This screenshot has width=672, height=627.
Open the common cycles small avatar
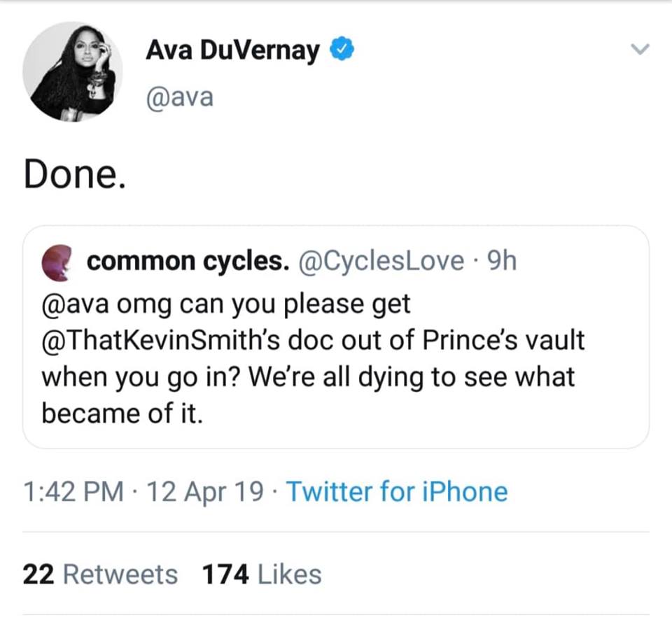(58, 260)
